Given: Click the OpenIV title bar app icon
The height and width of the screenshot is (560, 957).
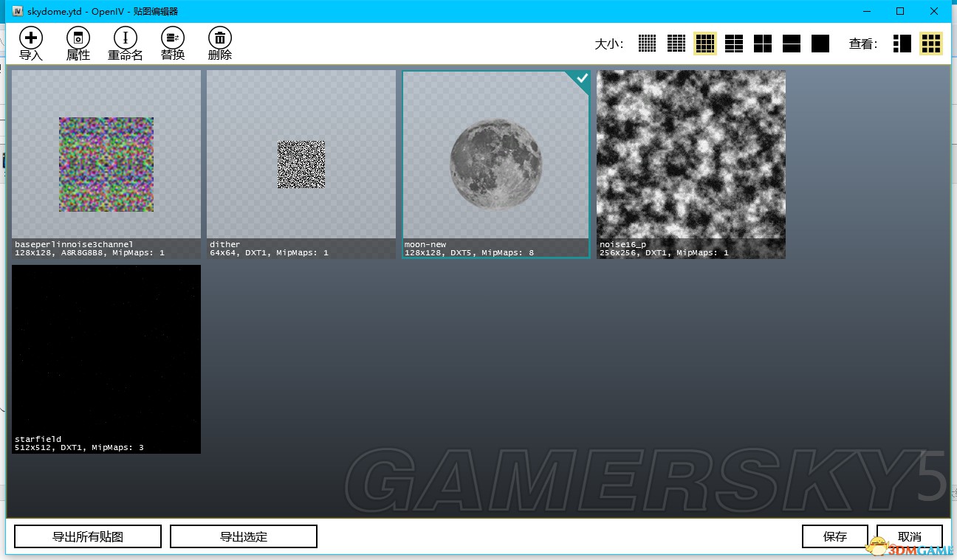Looking at the screenshot, I should point(18,11).
